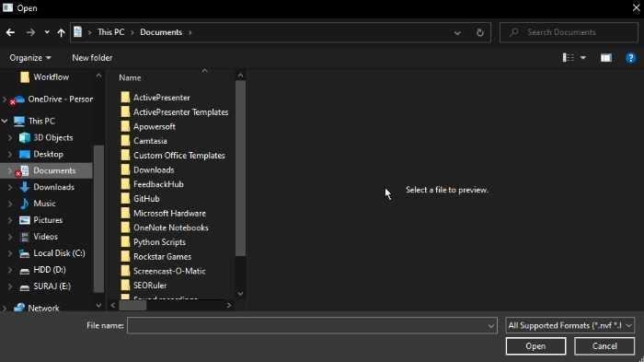Select Music in navigation pane

pyautogui.click(x=44, y=204)
